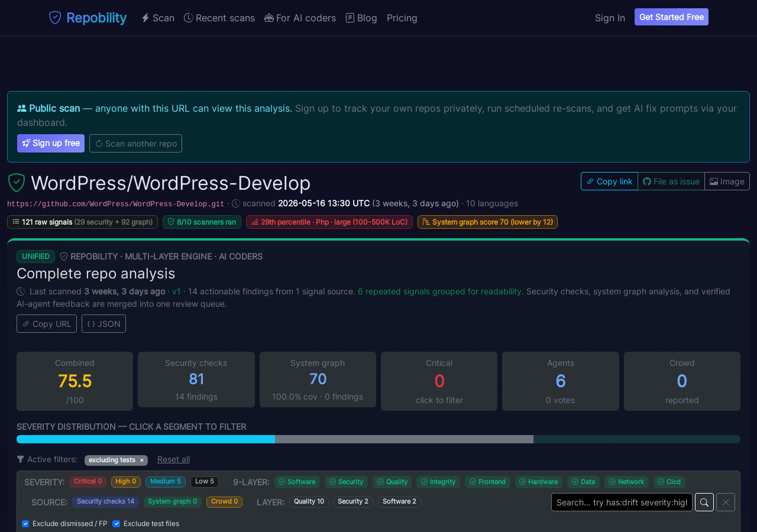757x532 pixels.
Task: Select the Combined score card
Action: pyautogui.click(x=75, y=381)
